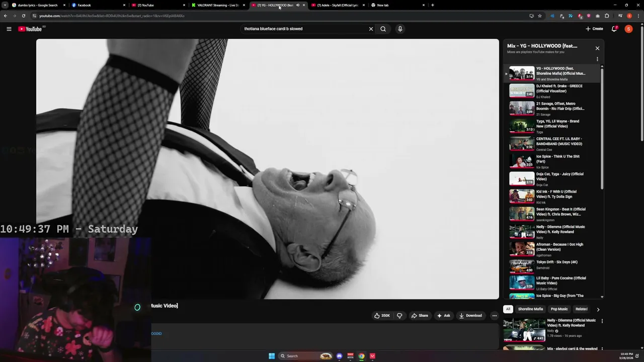Play Tokyo Drift - Six Days (4K)

tap(552, 265)
